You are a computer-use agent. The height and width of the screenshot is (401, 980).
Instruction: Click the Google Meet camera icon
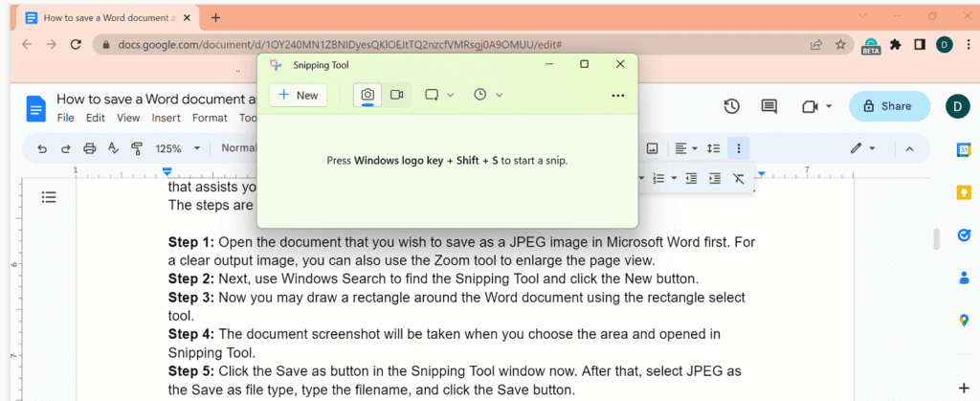[x=810, y=107]
